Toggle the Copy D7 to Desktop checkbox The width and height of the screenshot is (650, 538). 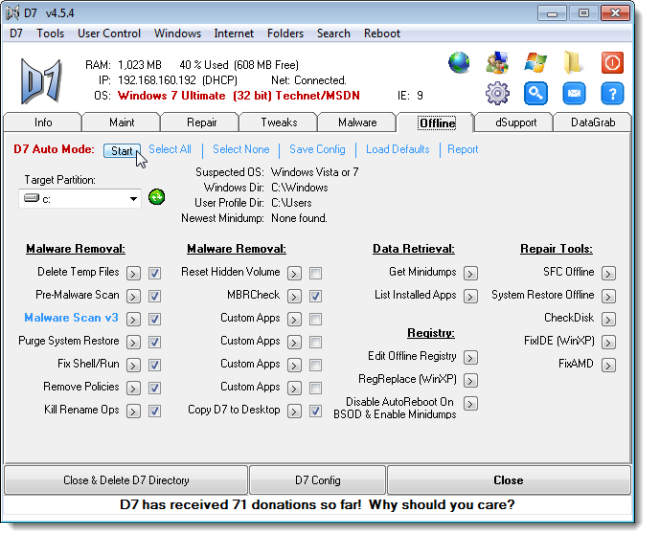(315, 411)
